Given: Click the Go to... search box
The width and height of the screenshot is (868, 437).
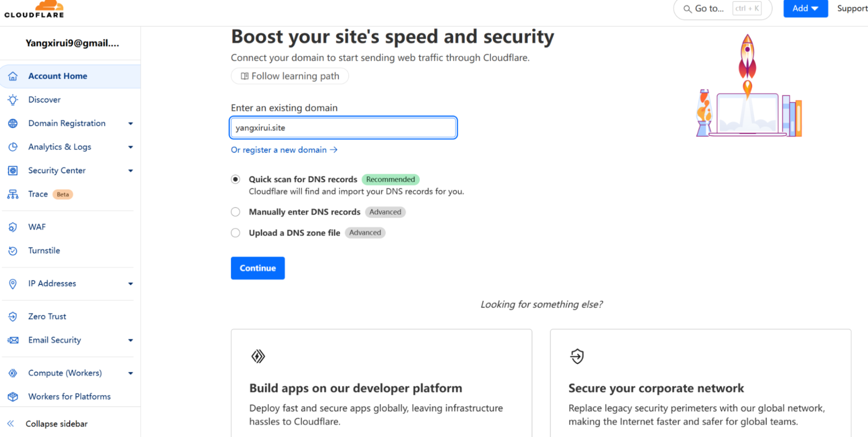Looking at the screenshot, I should click(x=723, y=9).
